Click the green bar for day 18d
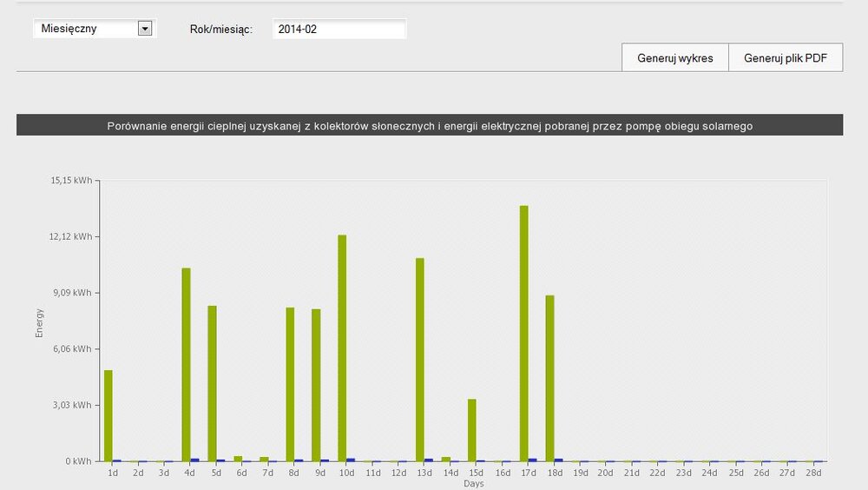Image resolution: width=868 pixels, height=490 pixels. 550,378
